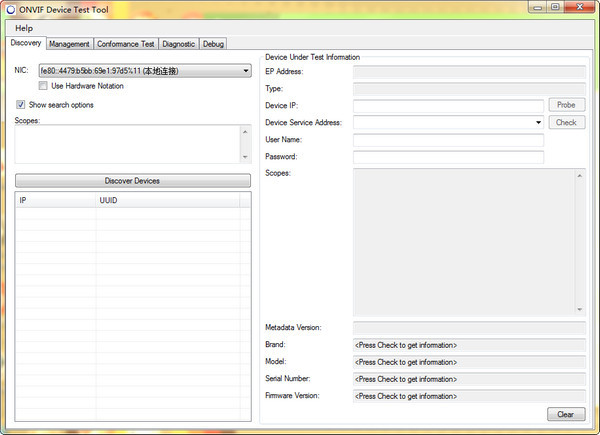Click the Serial Number information field
Screen dimensions: 600x435
click(x=469, y=379)
